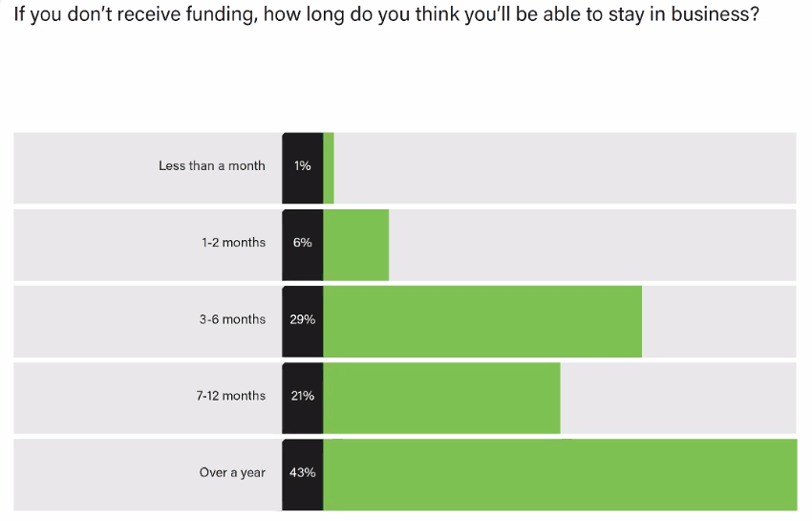Viewport: 812px width, 521px height.
Task: Select the "3-6 months" label
Action: (x=232, y=319)
